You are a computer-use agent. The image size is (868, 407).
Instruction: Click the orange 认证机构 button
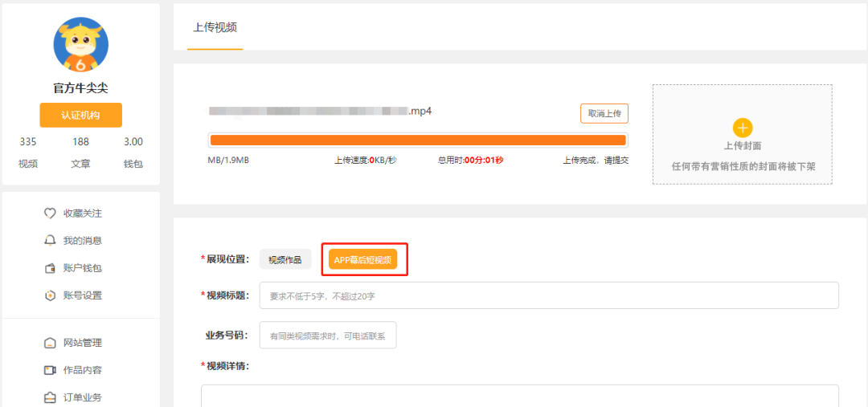[x=80, y=115]
